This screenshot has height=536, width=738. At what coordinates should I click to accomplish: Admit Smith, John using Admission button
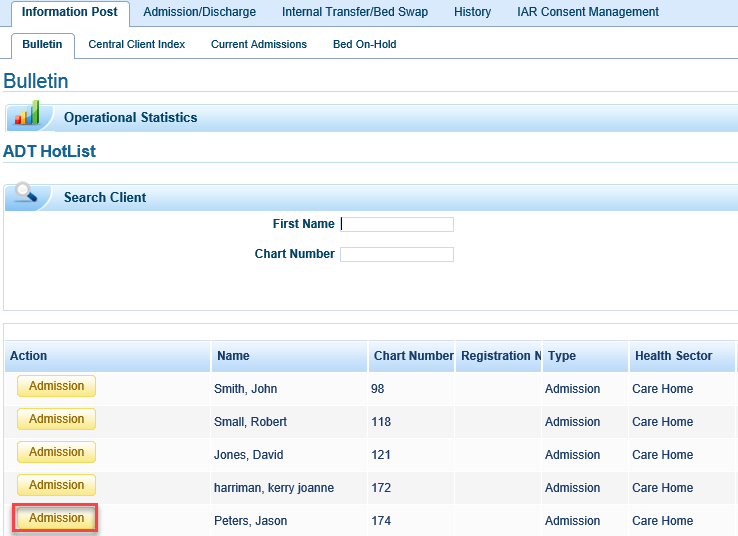point(56,387)
